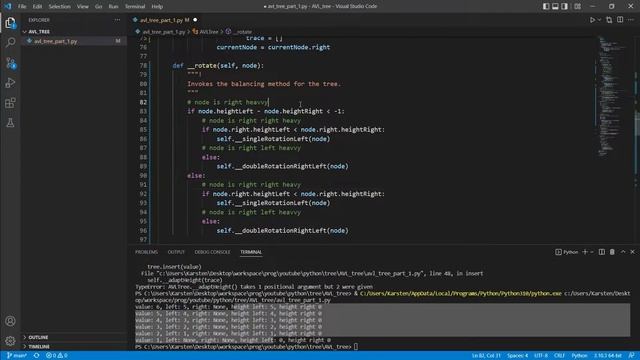Open Customize Layout icon in title bar

click(577, 6)
